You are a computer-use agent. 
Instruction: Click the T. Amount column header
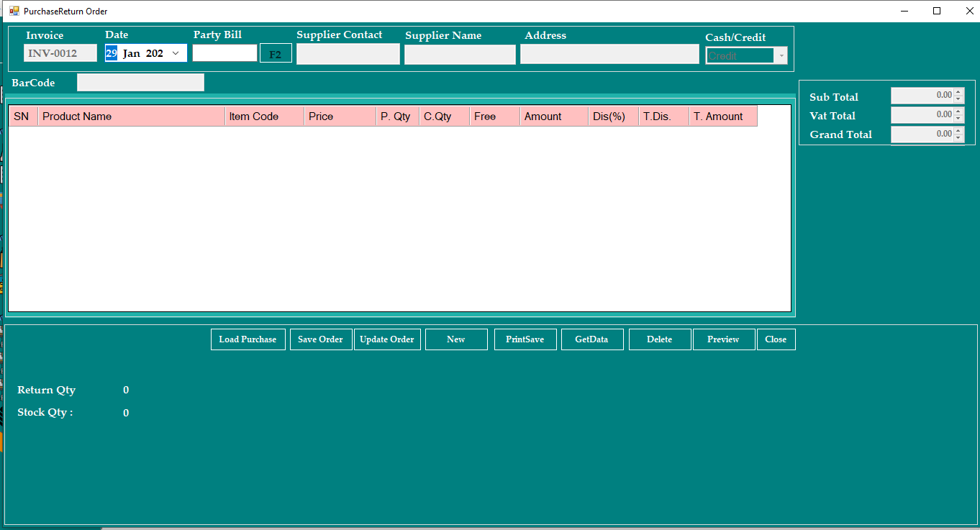[x=722, y=116]
